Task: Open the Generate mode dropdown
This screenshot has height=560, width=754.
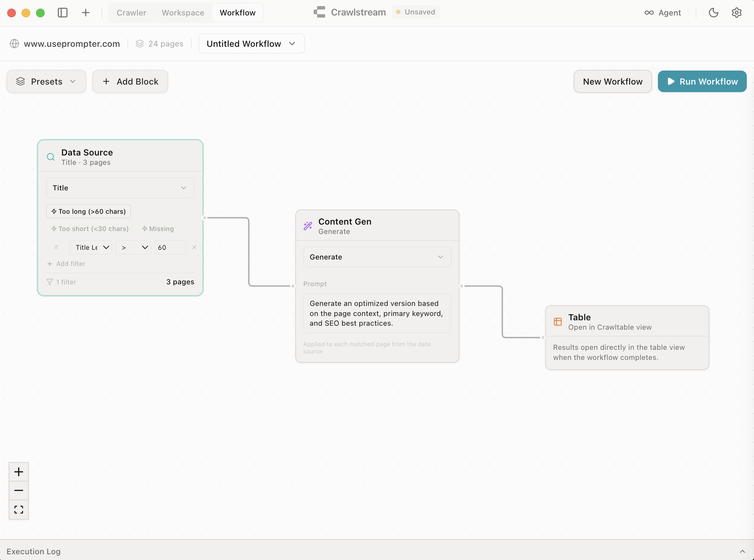Action: [x=377, y=257]
